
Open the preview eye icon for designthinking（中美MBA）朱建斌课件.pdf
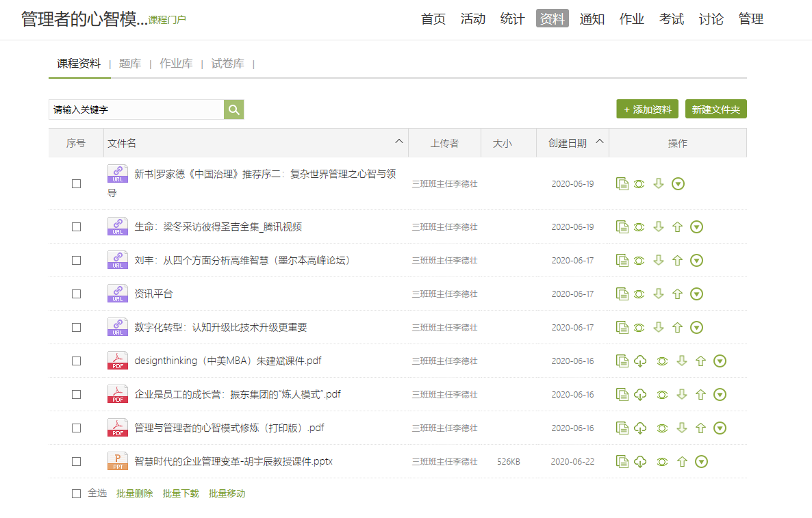click(x=661, y=361)
